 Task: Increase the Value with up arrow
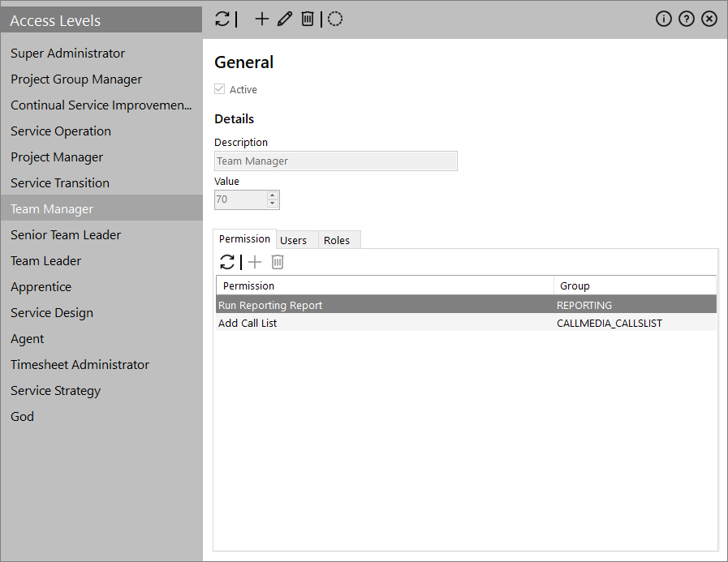click(272, 195)
